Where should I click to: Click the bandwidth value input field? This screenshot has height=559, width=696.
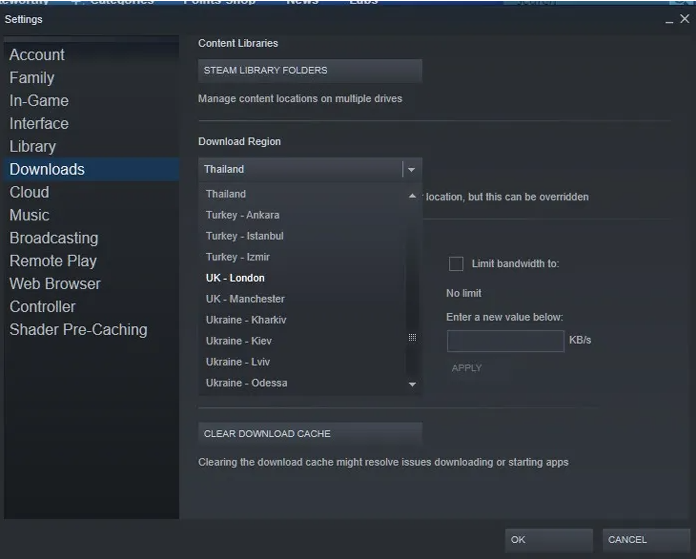tap(505, 341)
